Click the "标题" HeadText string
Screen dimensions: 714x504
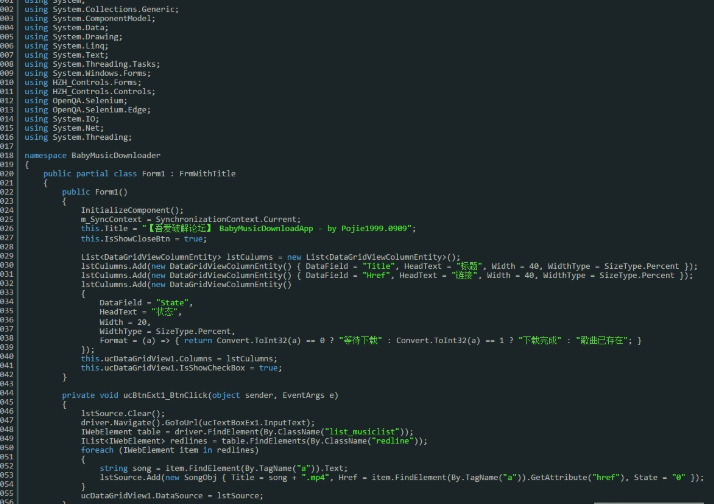coord(471,266)
